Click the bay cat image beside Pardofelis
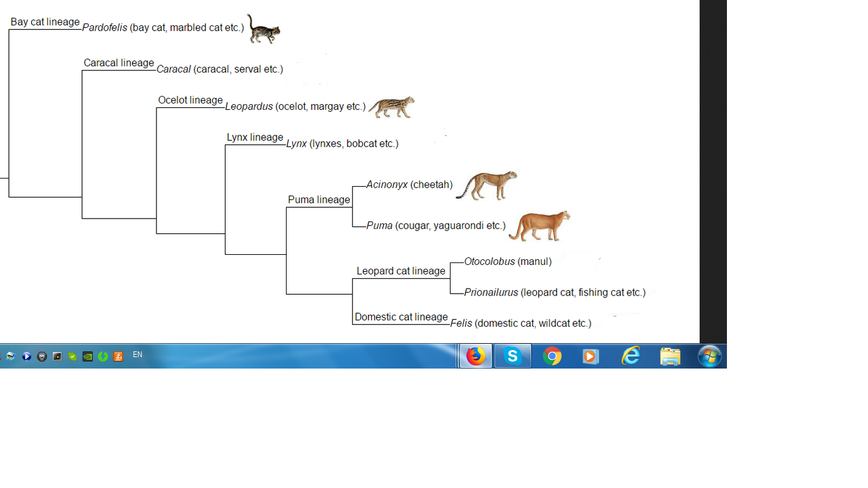The height and width of the screenshot is (488, 868). (x=263, y=29)
